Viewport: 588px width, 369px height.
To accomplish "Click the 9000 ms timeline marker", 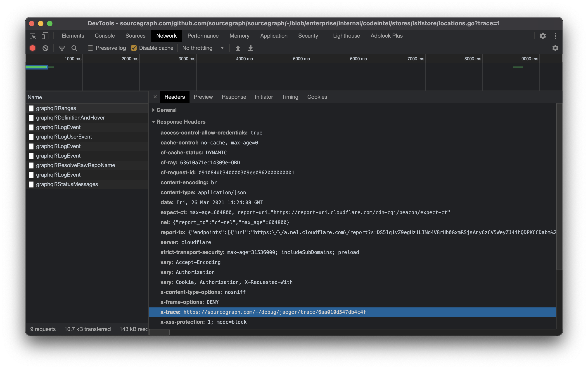I will point(530,59).
